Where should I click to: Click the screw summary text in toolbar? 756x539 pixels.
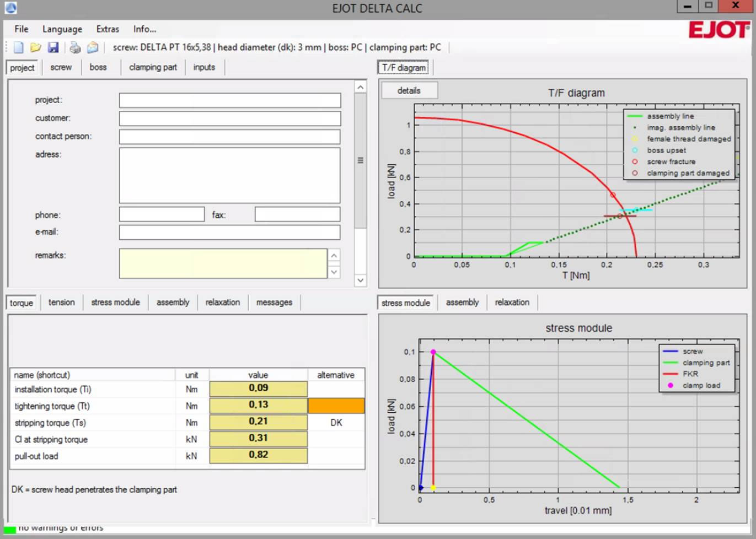(x=277, y=47)
